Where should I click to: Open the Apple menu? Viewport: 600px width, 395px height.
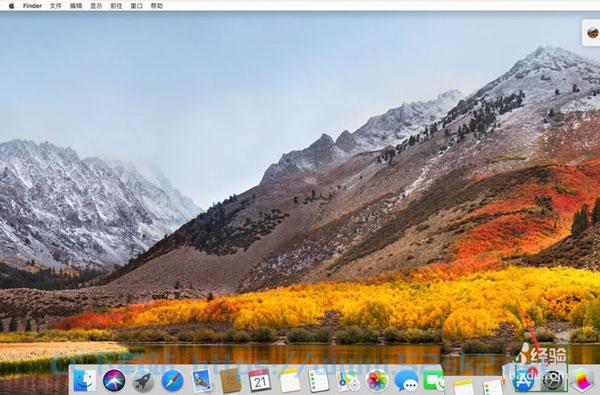click(x=11, y=6)
